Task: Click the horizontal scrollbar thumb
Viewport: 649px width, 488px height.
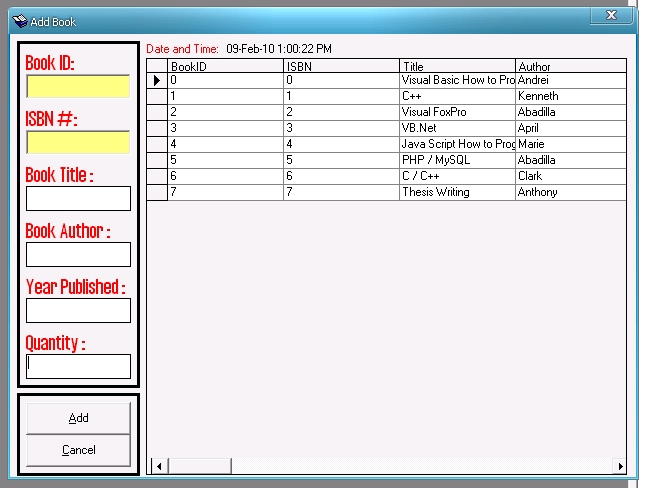Action: click(200, 466)
